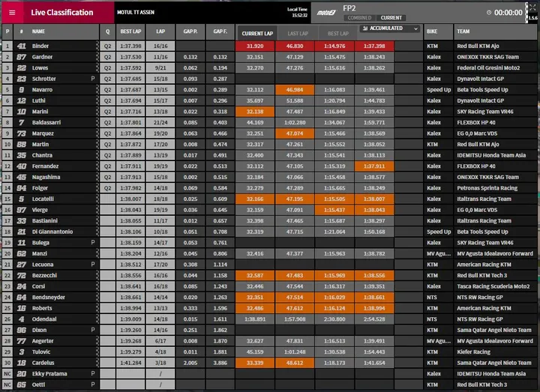This screenshot has width=540, height=392.
Task: Click the FP2 session label
Action: click(x=349, y=8)
